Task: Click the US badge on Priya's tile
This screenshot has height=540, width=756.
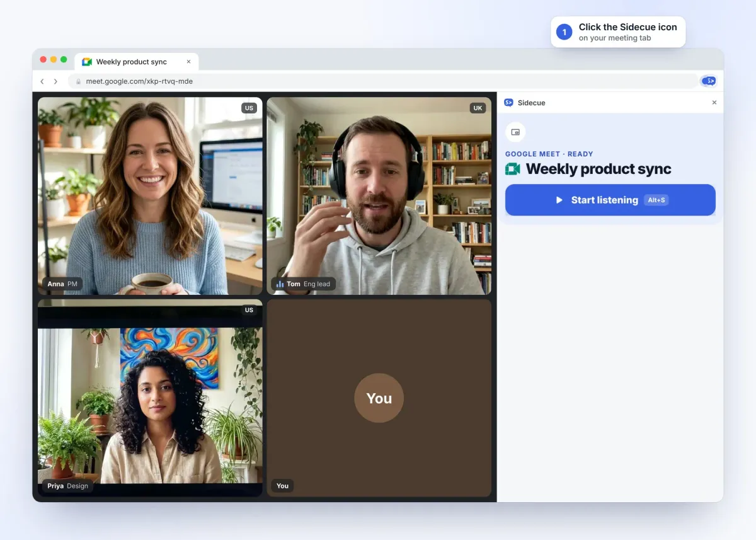Action: pos(249,310)
